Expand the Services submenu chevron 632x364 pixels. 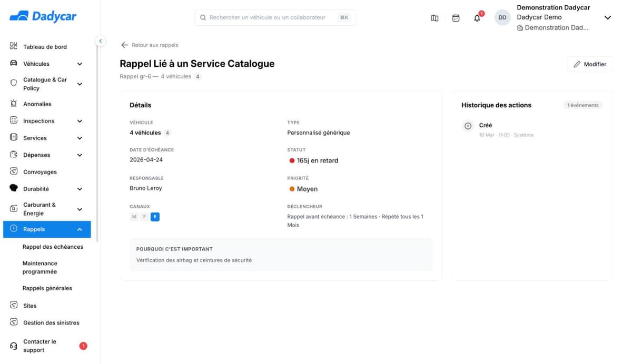click(80, 138)
